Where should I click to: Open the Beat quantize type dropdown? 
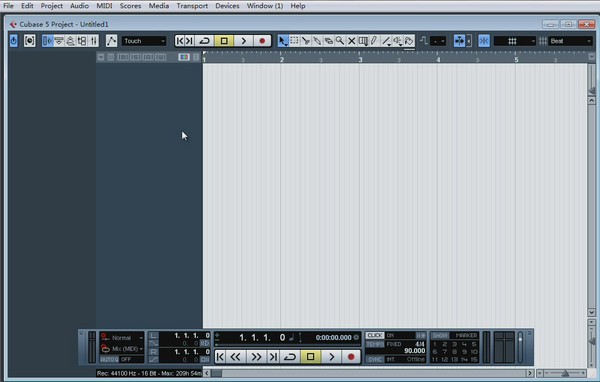click(x=570, y=41)
